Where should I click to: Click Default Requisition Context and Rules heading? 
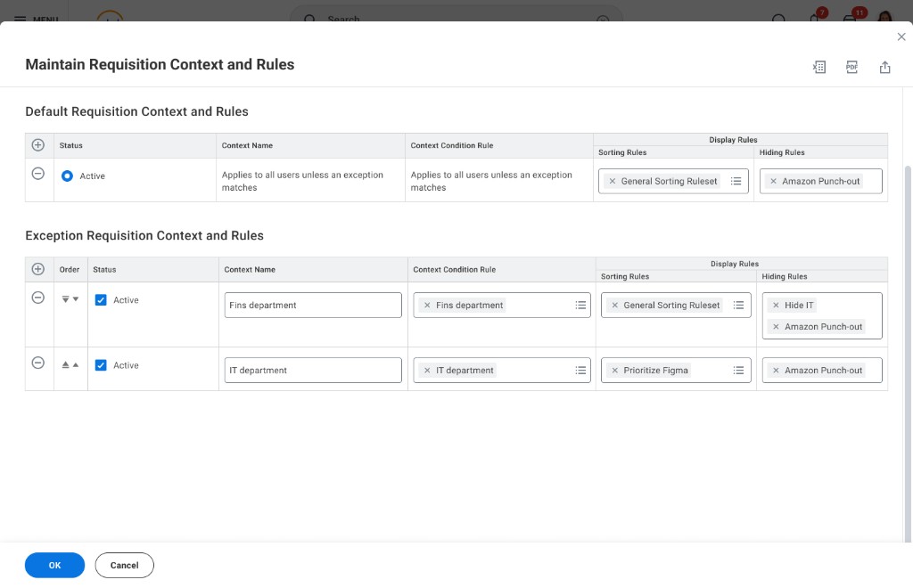136,111
